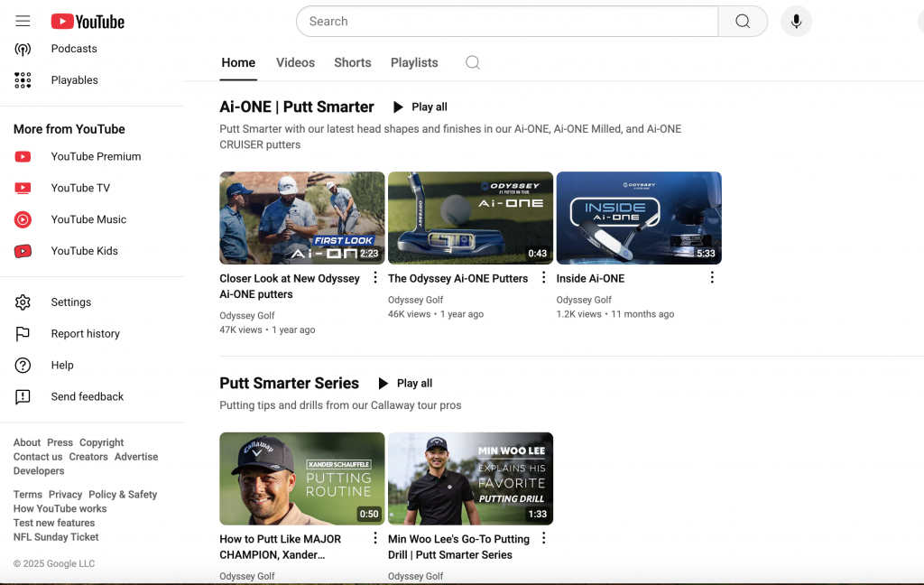Open the Press footer link
The height and width of the screenshot is (585, 924).
[60, 443]
